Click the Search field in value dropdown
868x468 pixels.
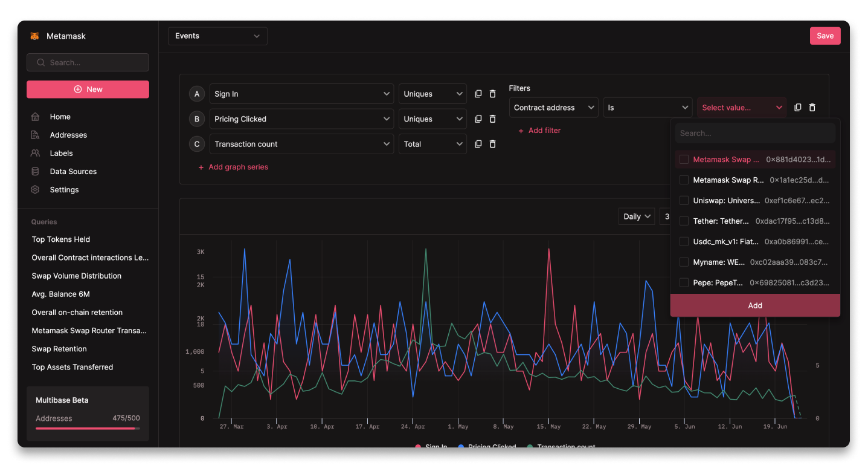coord(755,133)
